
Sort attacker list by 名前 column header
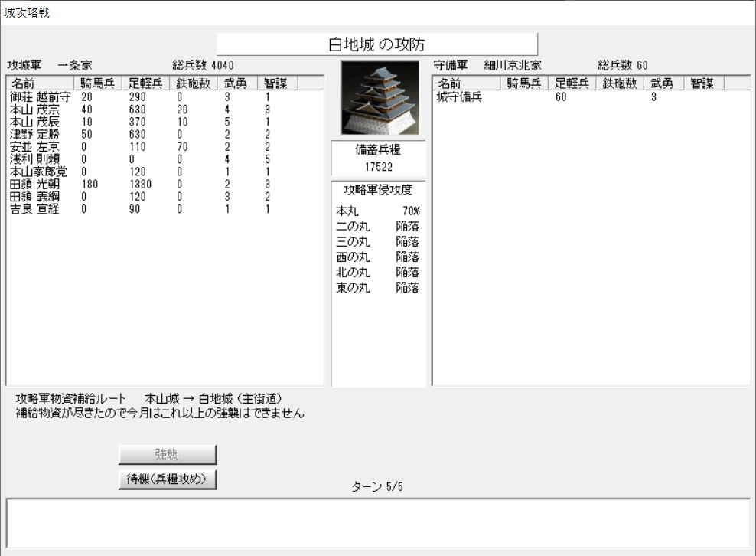click(40, 83)
